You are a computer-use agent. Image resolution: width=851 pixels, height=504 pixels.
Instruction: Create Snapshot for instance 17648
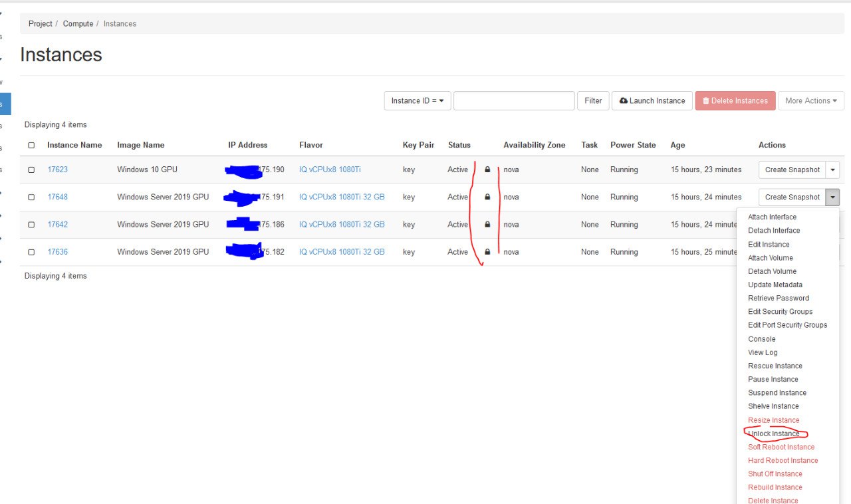(x=792, y=197)
